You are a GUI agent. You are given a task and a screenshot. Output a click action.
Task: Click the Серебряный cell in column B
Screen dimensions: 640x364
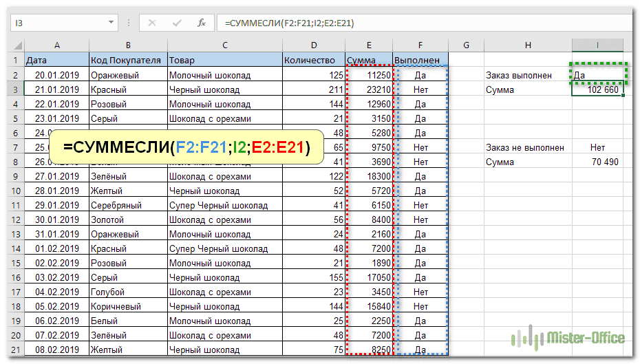click(128, 205)
